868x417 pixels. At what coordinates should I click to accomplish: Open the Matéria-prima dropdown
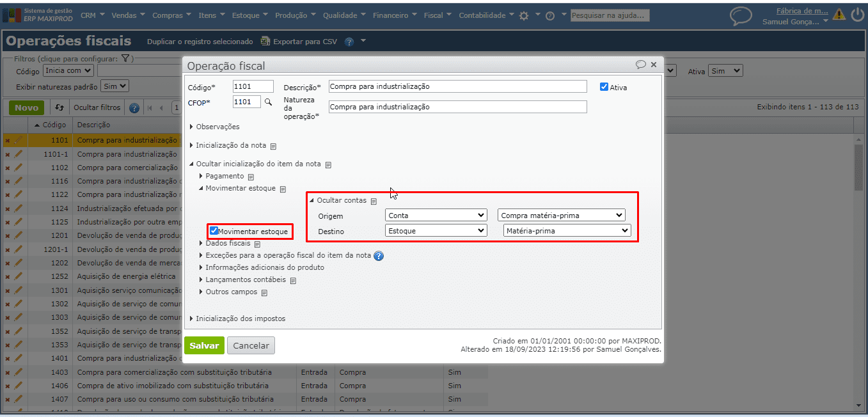pyautogui.click(x=567, y=230)
